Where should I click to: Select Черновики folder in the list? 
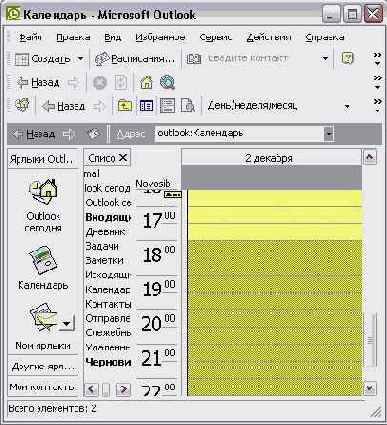coord(108,362)
